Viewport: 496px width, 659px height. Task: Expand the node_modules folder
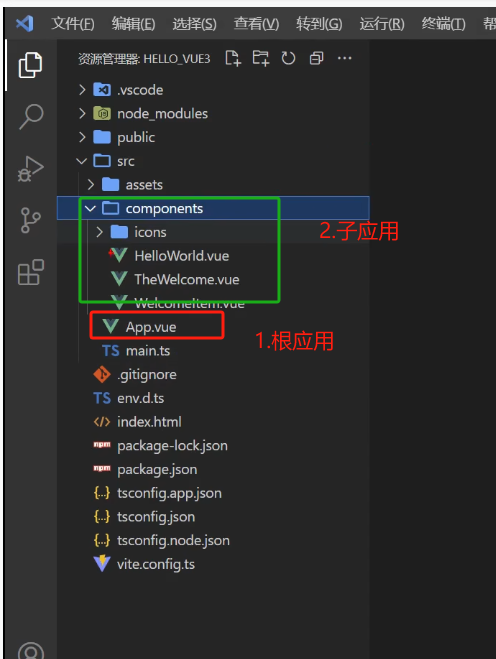pyautogui.click(x=82, y=113)
